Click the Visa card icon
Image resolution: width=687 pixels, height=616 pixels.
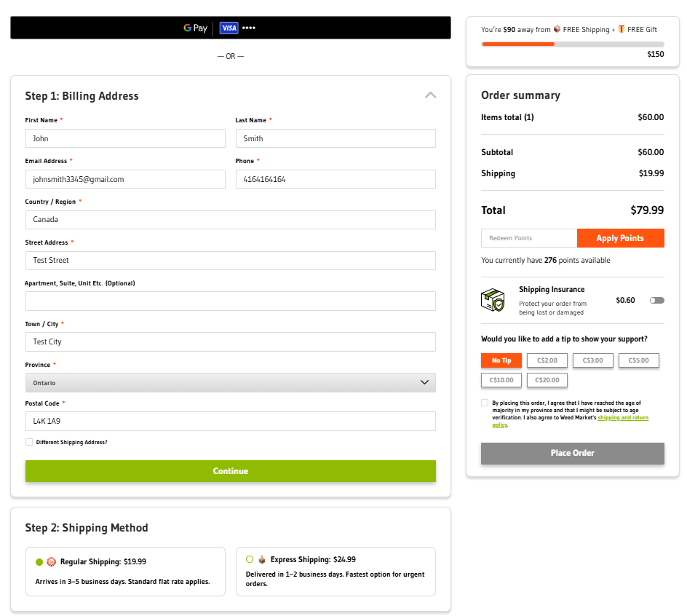click(x=229, y=28)
